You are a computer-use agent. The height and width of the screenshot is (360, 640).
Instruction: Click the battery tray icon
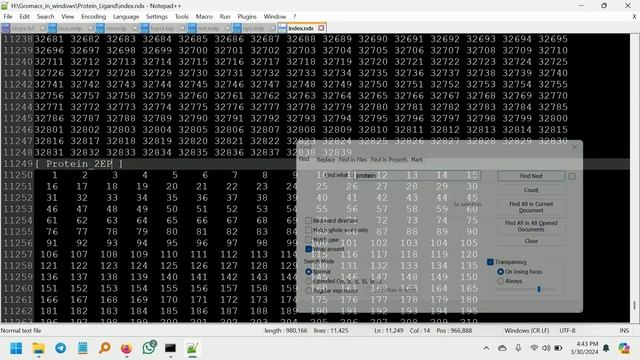(558, 348)
